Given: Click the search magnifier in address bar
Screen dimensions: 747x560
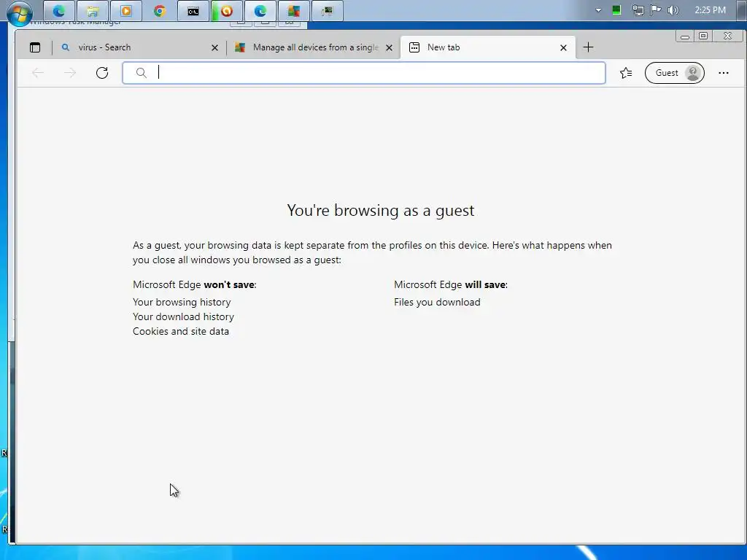Looking at the screenshot, I should (x=141, y=73).
